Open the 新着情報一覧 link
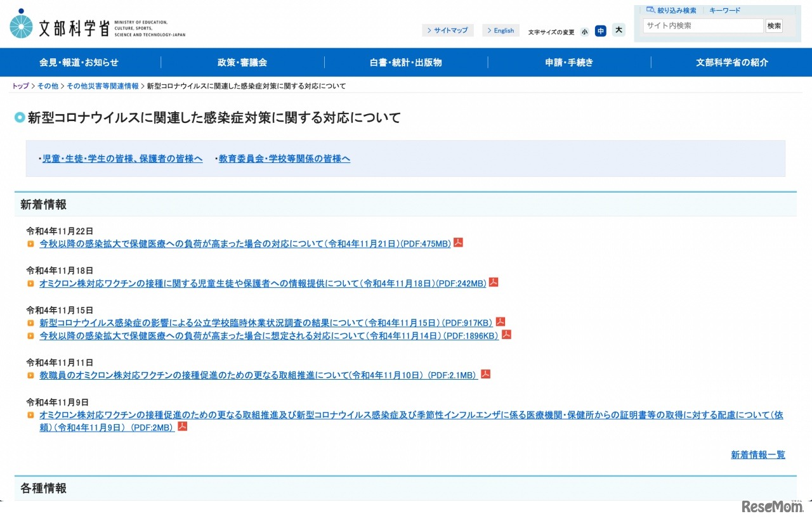This screenshot has height=521, width=812. (757, 454)
